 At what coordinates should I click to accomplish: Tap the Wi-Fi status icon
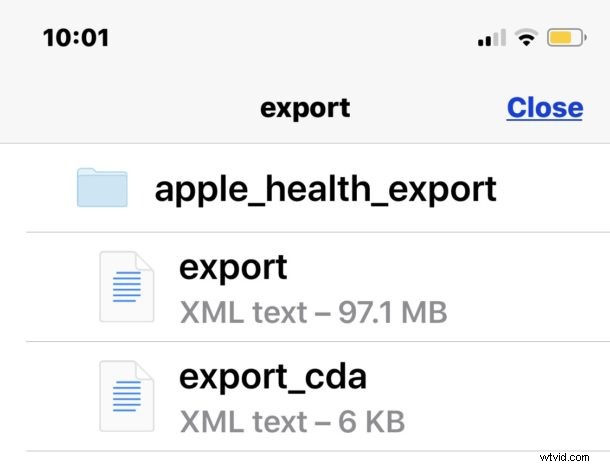526,38
